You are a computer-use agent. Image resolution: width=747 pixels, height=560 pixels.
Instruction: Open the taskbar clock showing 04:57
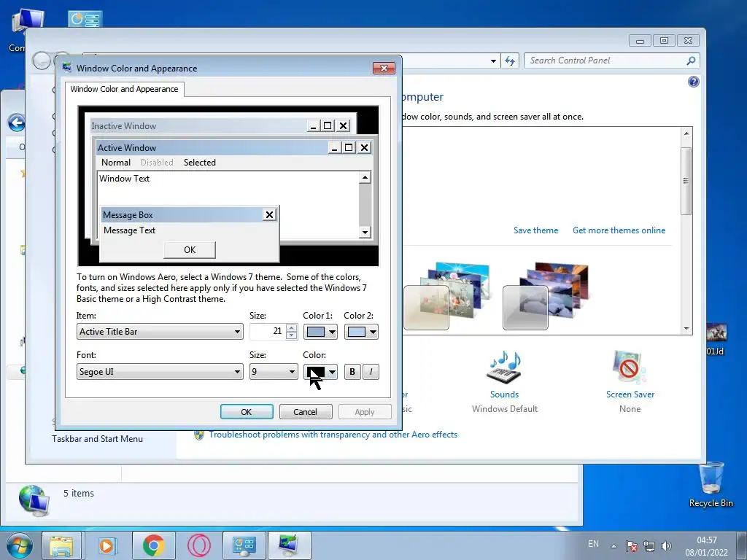(x=706, y=546)
